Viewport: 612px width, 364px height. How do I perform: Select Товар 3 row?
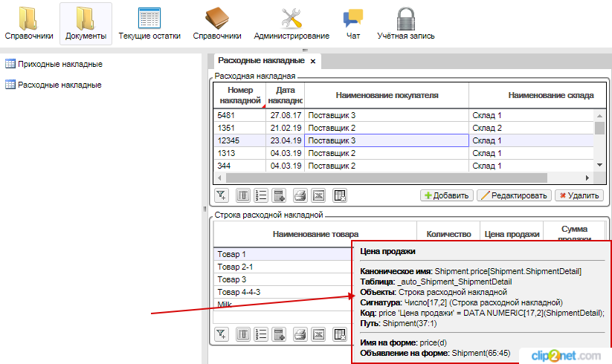click(283, 279)
